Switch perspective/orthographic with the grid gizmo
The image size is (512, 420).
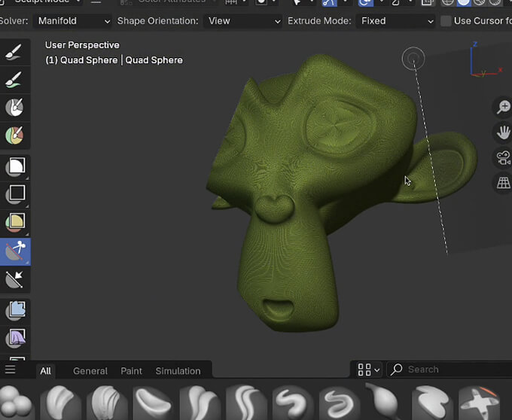503,183
